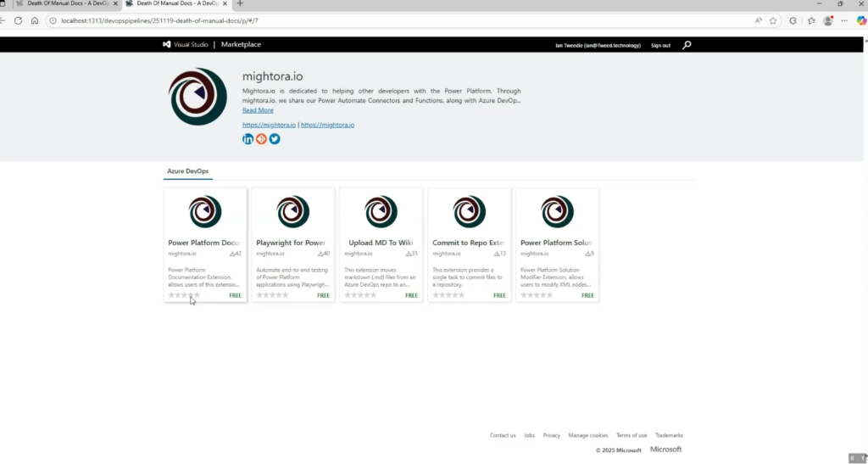
Task: Click rating stars on Upload MD To Wiki card
Action: pos(359,295)
